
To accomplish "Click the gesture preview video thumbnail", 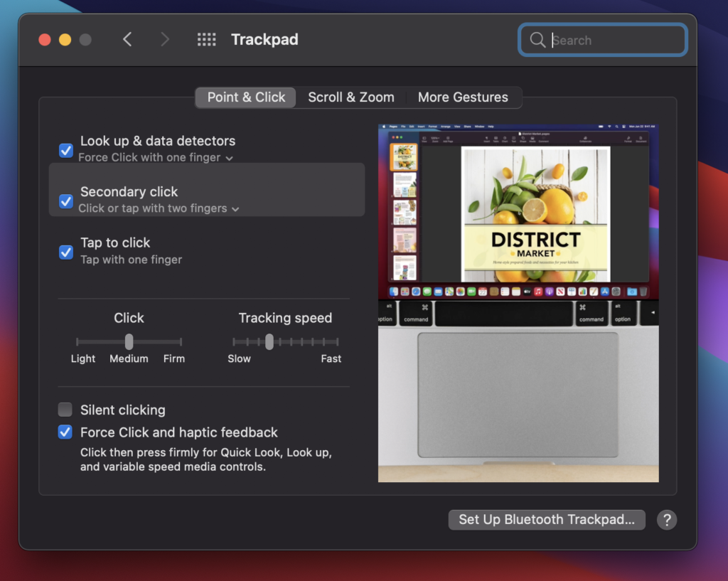I will click(x=518, y=303).
